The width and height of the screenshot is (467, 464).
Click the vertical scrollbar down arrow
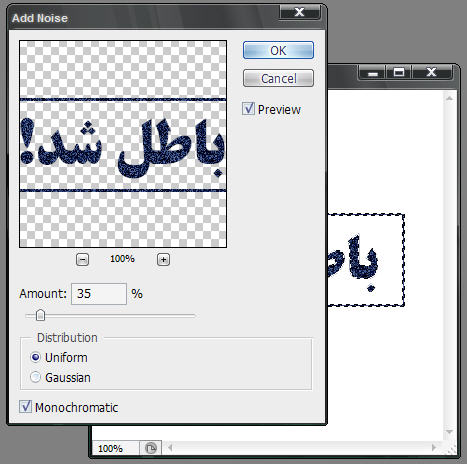click(x=449, y=432)
